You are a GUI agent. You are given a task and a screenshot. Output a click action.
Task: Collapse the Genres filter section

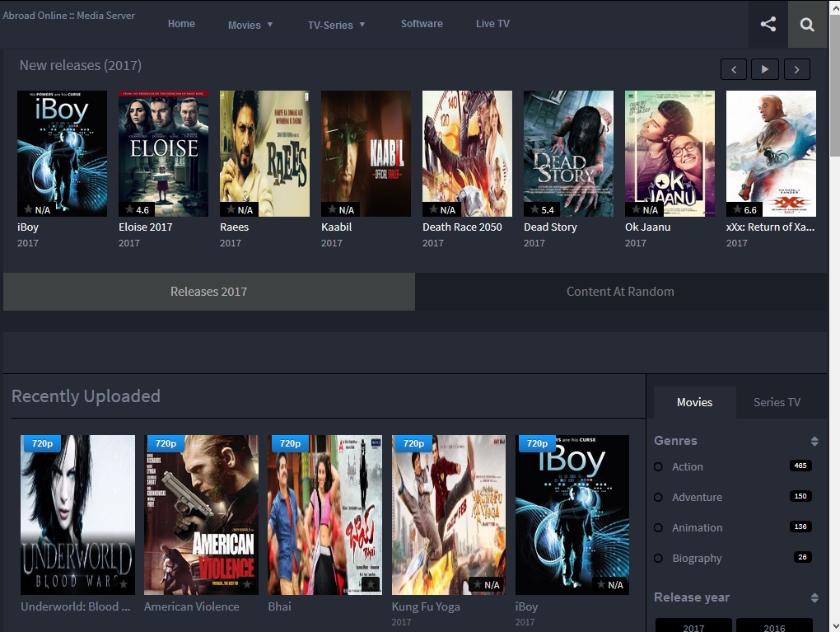coord(814,441)
